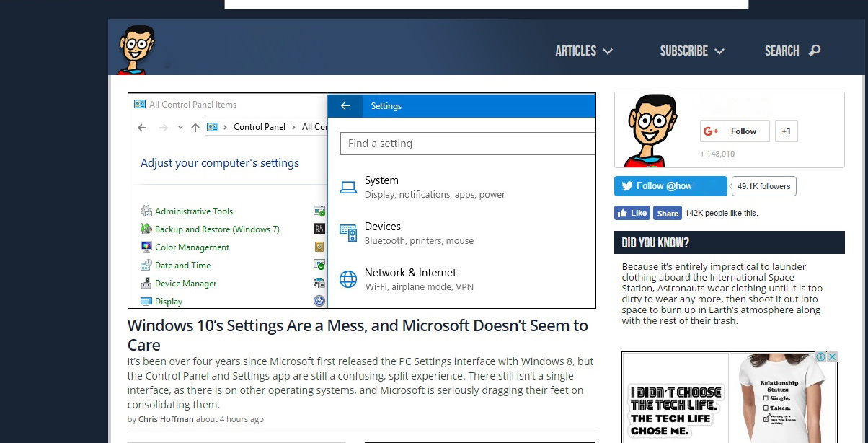Screen dimensions: 868x443
Task: Click the AdChoices info icon on the ad
Action: (x=820, y=357)
